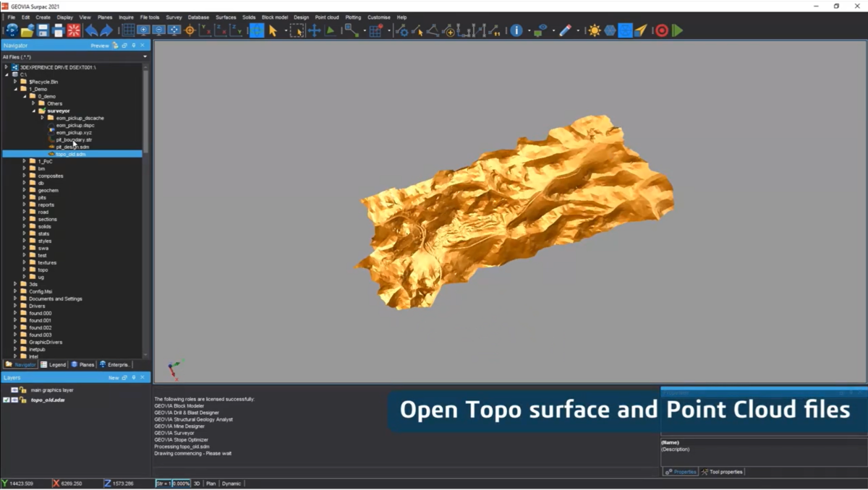The height and width of the screenshot is (490, 868).
Task: Expand the eom_pickup_dscache folder
Action: pyautogui.click(x=42, y=118)
